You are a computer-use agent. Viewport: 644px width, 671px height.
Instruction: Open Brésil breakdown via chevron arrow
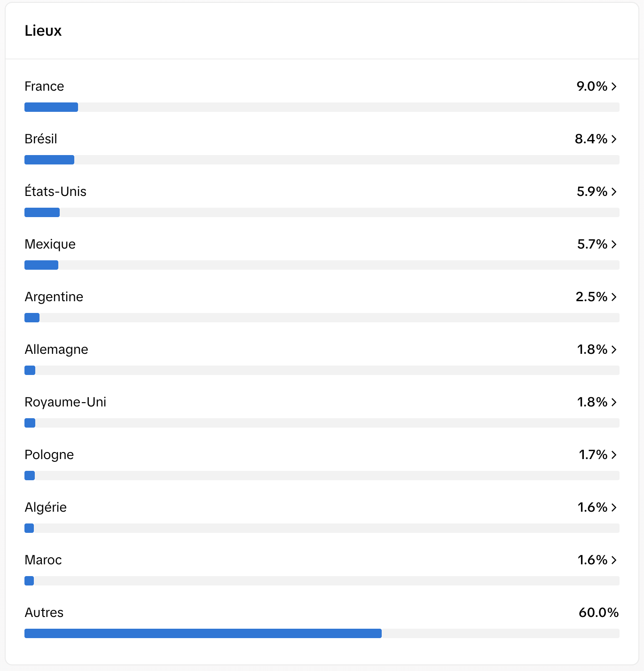coord(614,139)
